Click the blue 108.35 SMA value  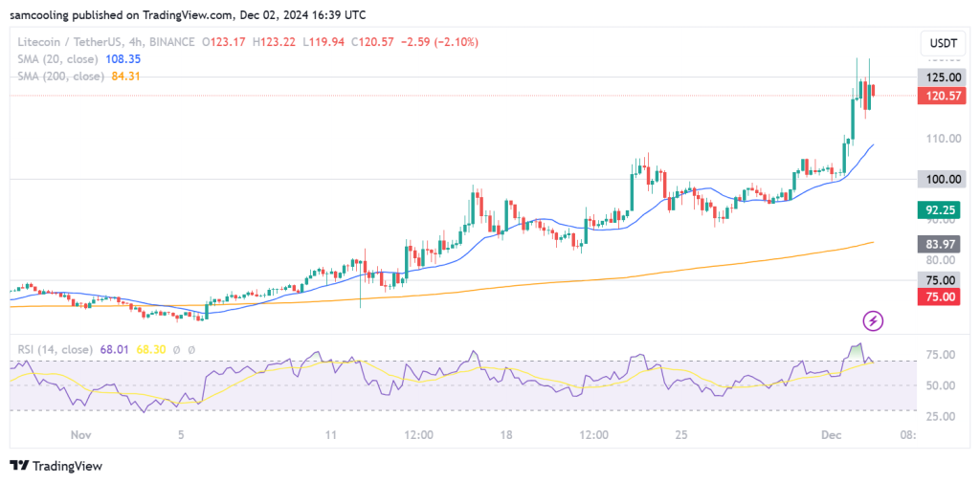pos(122,59)
